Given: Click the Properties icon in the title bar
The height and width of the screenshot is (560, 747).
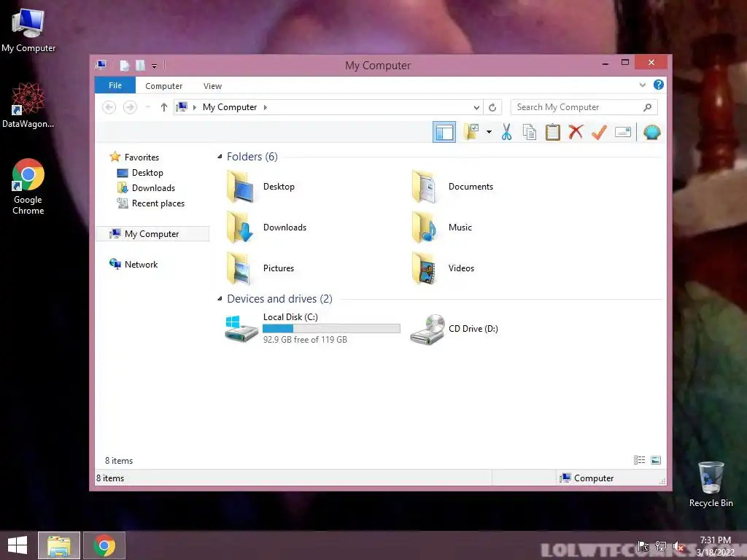Looking at the screenshot, I should coord(124,65).
